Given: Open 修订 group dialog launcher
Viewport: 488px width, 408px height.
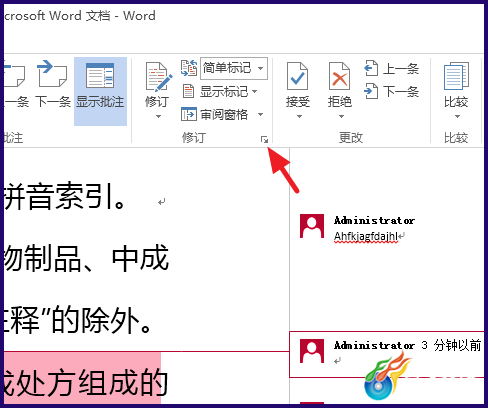Looking at the screenshot, I should click(264, 139).
